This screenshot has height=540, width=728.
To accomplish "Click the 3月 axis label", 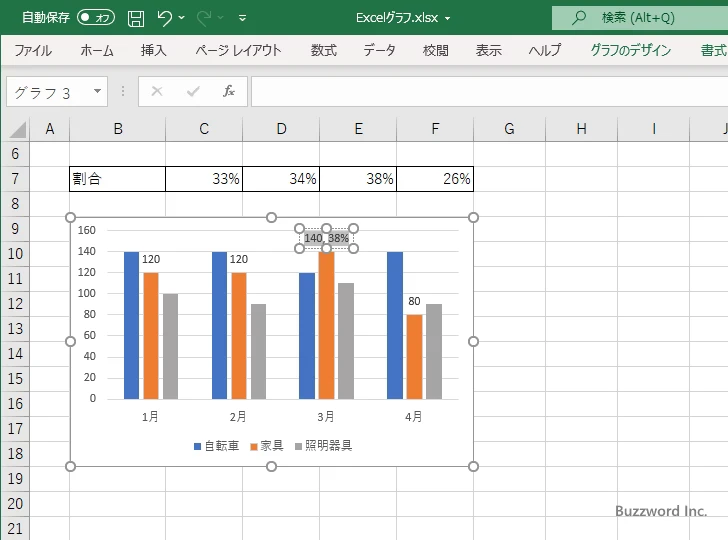I will pos(325,416).
